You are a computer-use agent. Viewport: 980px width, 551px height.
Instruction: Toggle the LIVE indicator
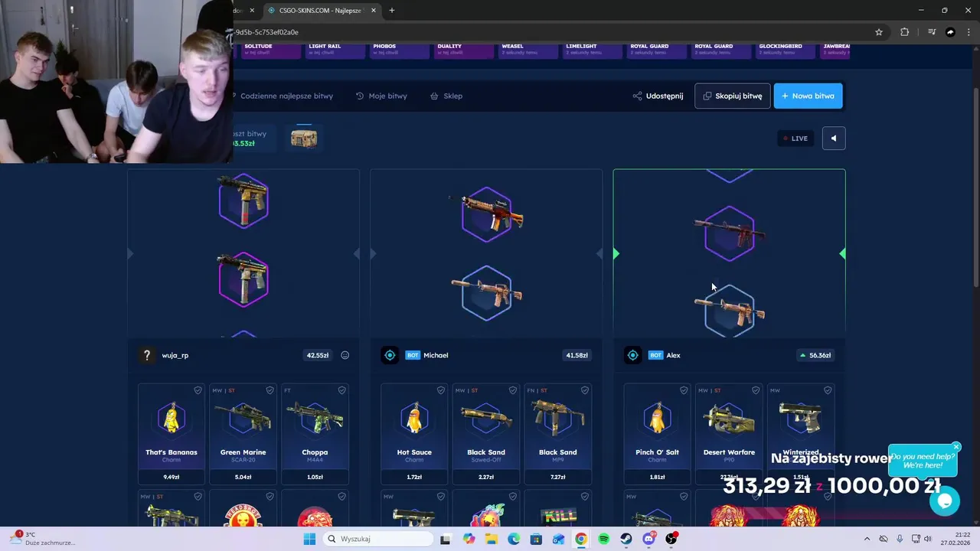795,139
